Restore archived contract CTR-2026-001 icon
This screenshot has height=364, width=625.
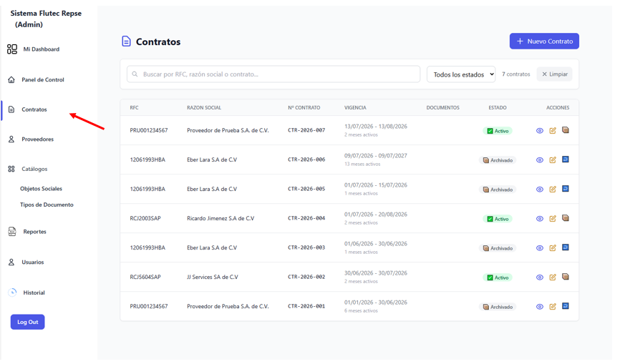pos(565,306)
